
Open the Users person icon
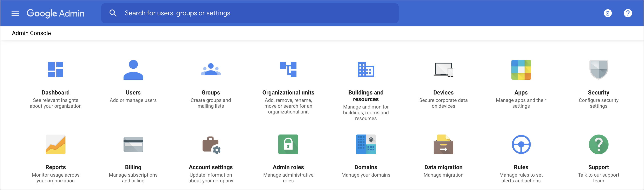(133, 70)
